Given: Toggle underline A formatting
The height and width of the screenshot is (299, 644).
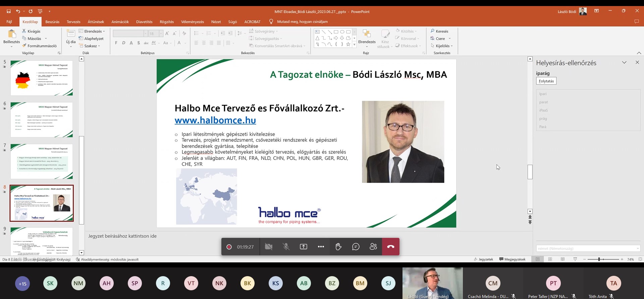Looking at the screenshot, I should (x=131, y=43).
